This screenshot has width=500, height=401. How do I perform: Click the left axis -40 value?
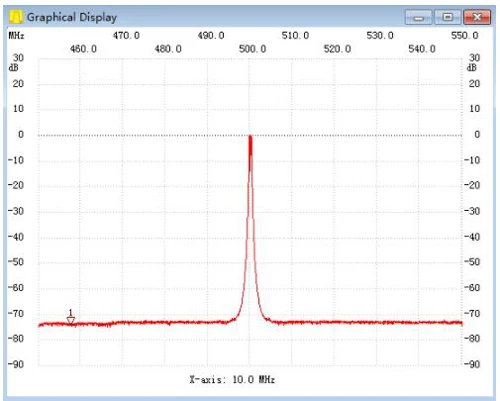pos(16,237)
